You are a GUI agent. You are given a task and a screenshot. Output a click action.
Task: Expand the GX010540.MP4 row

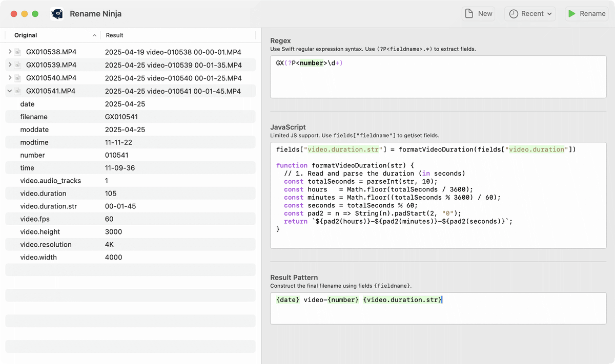click(x=10, y=78)
